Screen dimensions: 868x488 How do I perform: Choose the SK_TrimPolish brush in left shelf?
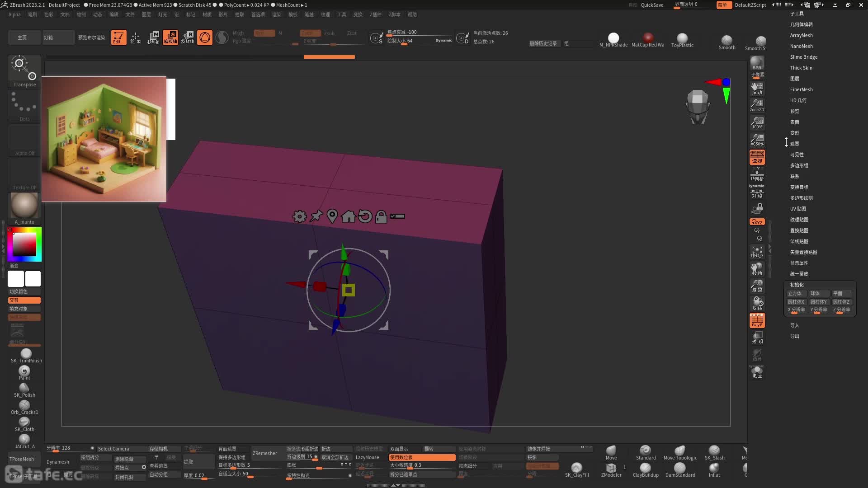pos(26,356)
